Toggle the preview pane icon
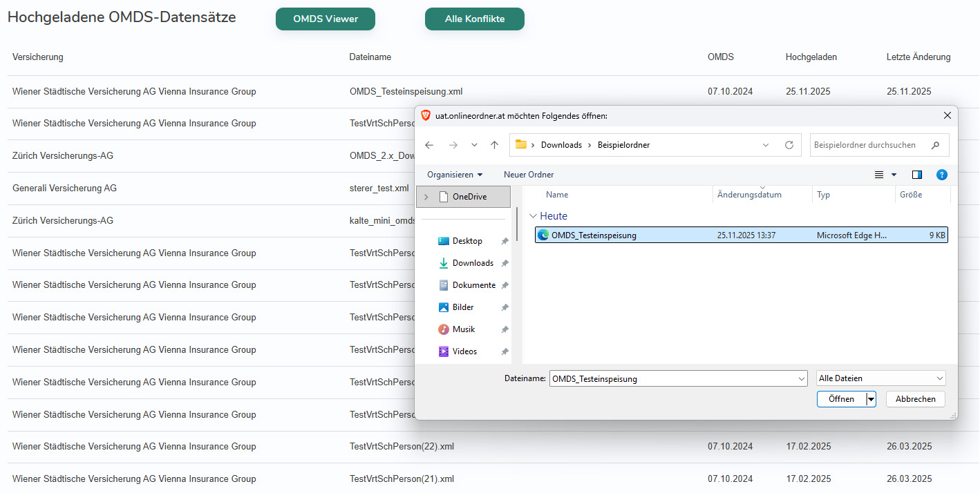The width and height of the screenshot is (980, 493). (x=917, y=175)
